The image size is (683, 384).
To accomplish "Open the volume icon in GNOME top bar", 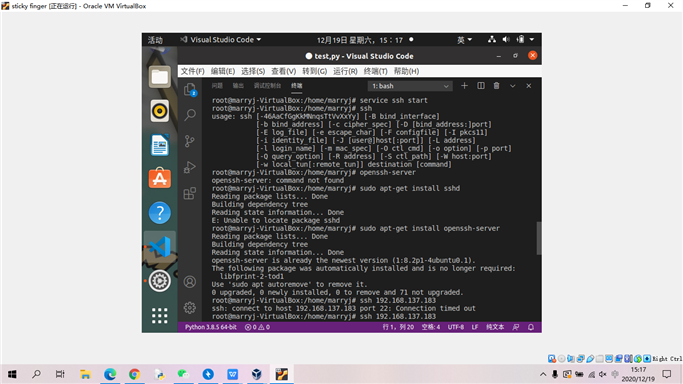I will click(506, 40).
